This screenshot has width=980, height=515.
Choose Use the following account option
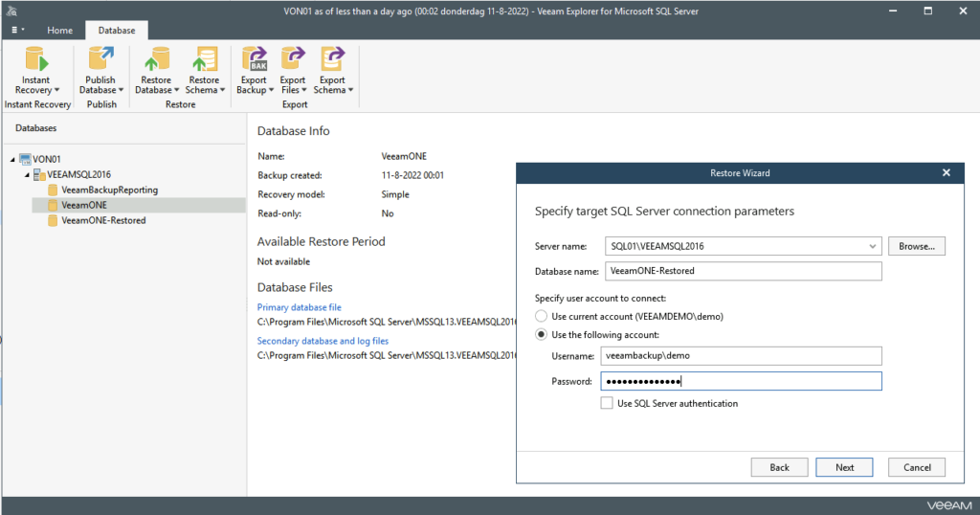[542, 335]
